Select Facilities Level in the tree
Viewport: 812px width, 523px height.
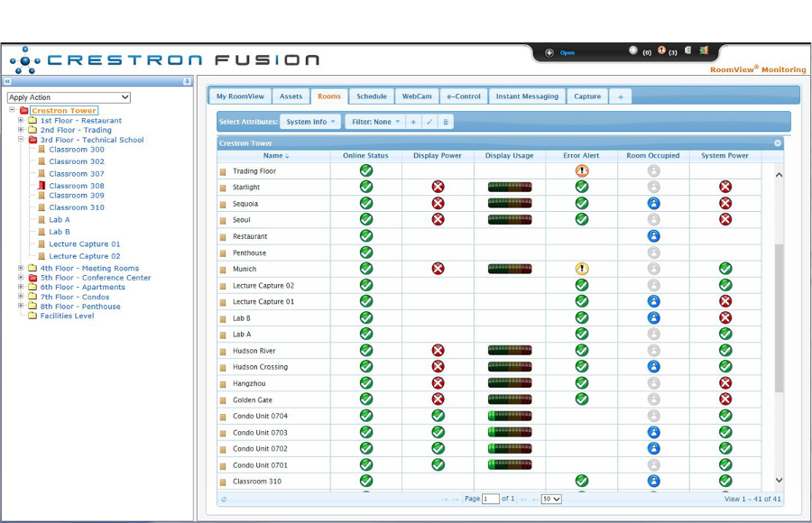coord(68,316)
